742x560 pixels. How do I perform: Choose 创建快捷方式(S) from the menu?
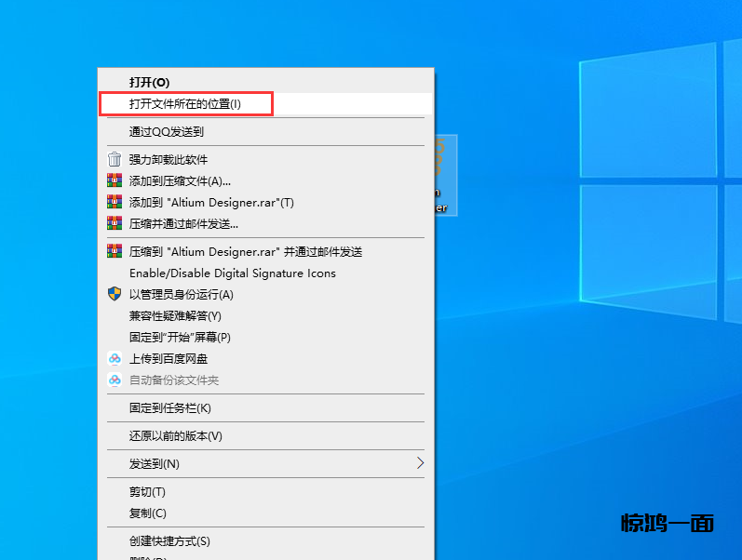pos(169,540)
